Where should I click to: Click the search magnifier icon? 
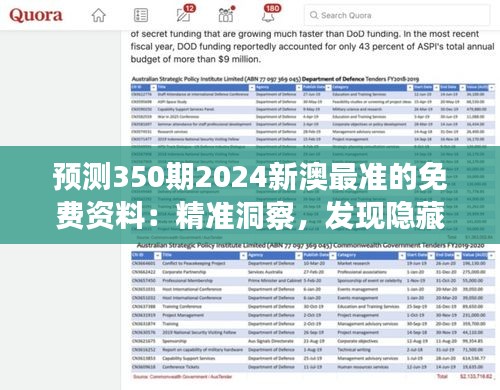point(314,15)
